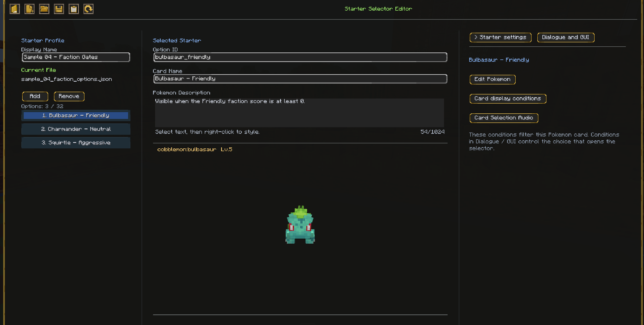The width and height of the screenshot is (644, 325).
Task: Click the Bulbasaur model preview
Action: point(300,225)
